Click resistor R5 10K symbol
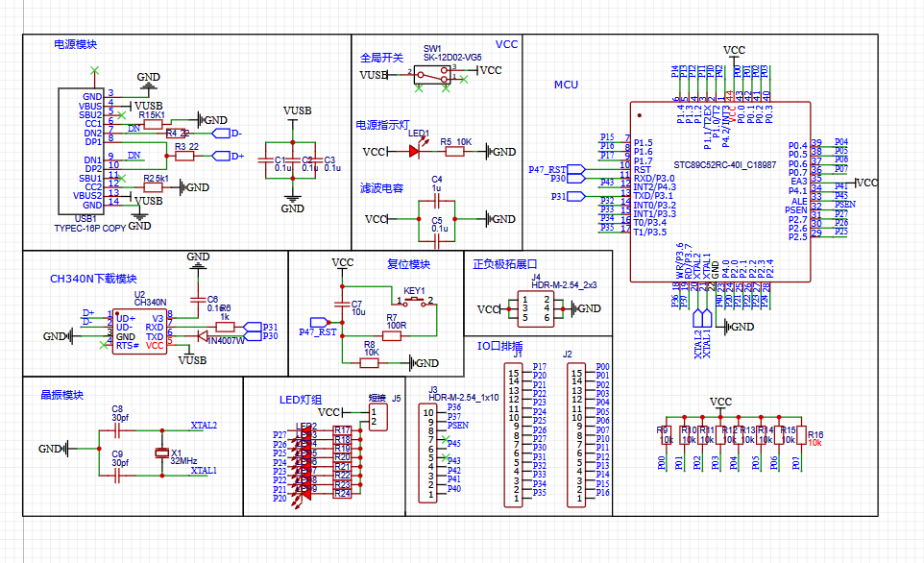The image size is (924, 563). (454, 152)
